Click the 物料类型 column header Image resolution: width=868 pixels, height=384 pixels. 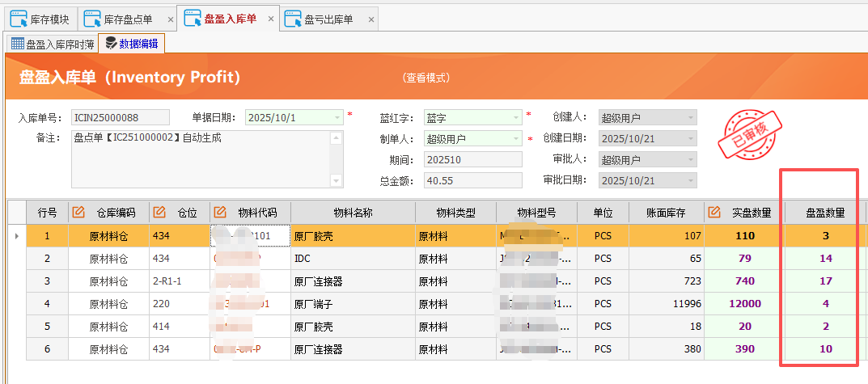tap(455, 213)
